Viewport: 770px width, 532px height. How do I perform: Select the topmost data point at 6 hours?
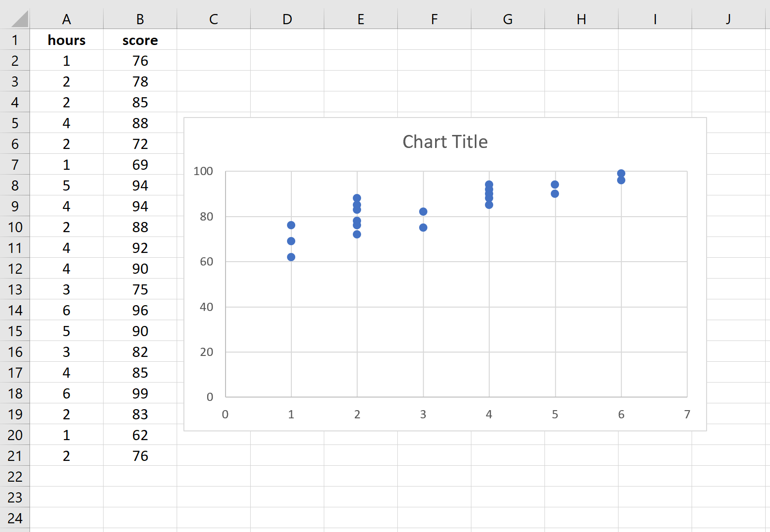pyautogui.click(x=621, y=174)
